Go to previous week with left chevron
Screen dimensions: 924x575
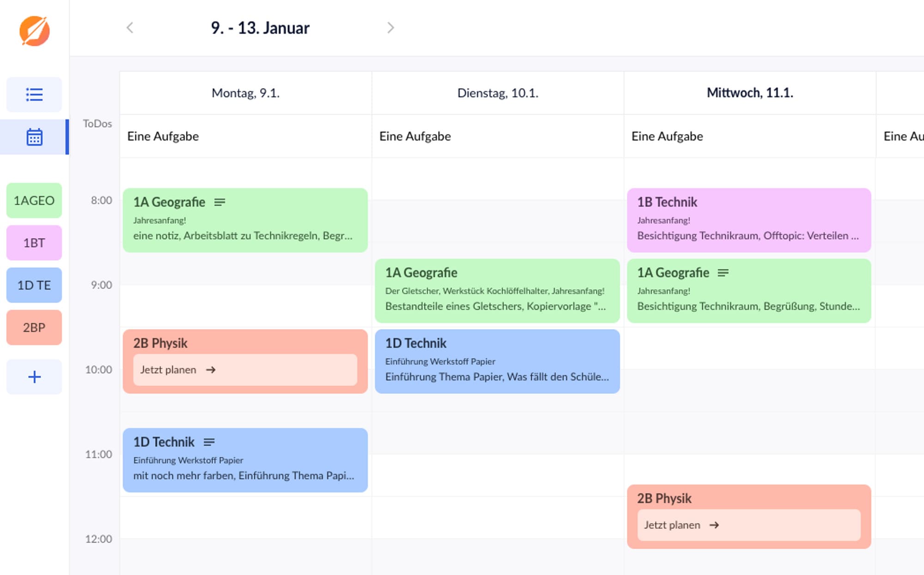click(130, 28)
